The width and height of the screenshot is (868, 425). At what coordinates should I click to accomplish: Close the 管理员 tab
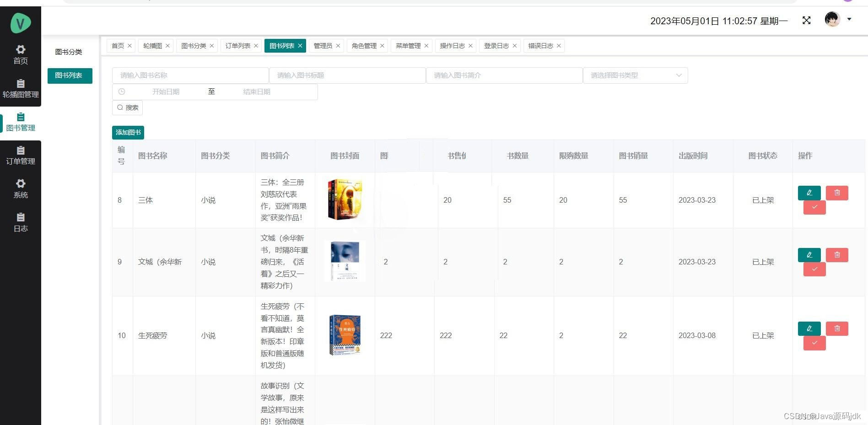point(338,46)
